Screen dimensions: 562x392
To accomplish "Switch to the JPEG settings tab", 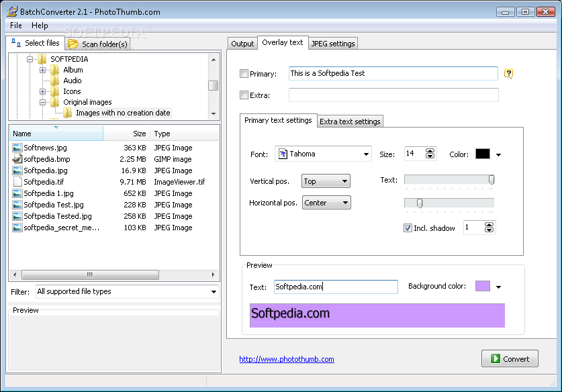I will pyautogui.click(x=333, y=44).
